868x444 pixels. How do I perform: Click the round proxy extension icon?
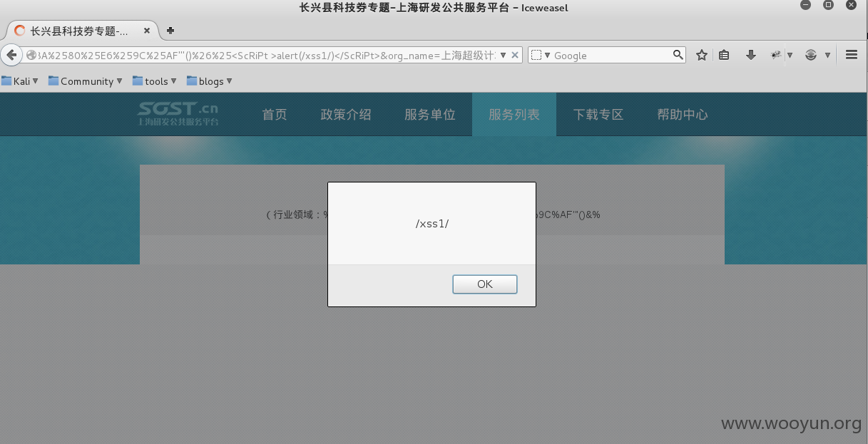click(811, 55)
